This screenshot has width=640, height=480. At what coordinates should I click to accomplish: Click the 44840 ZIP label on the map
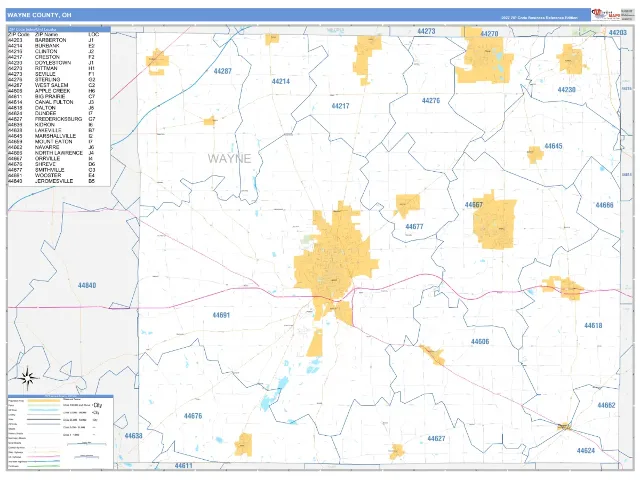pyautogui.click(x=87, y=286)
